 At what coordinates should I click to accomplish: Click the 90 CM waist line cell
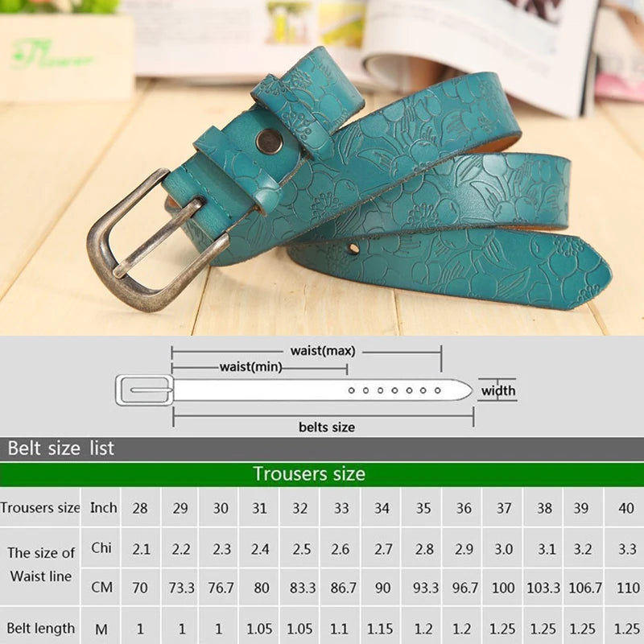point(382,588)
